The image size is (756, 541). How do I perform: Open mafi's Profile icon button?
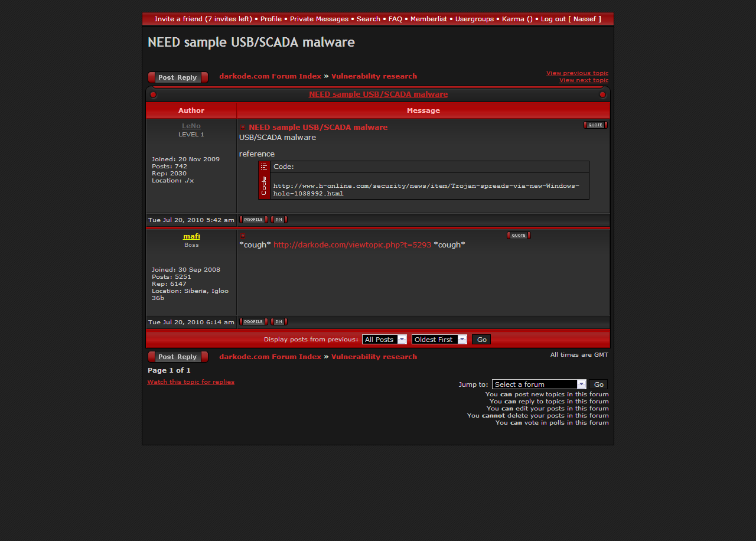click(x=253, y=322)
